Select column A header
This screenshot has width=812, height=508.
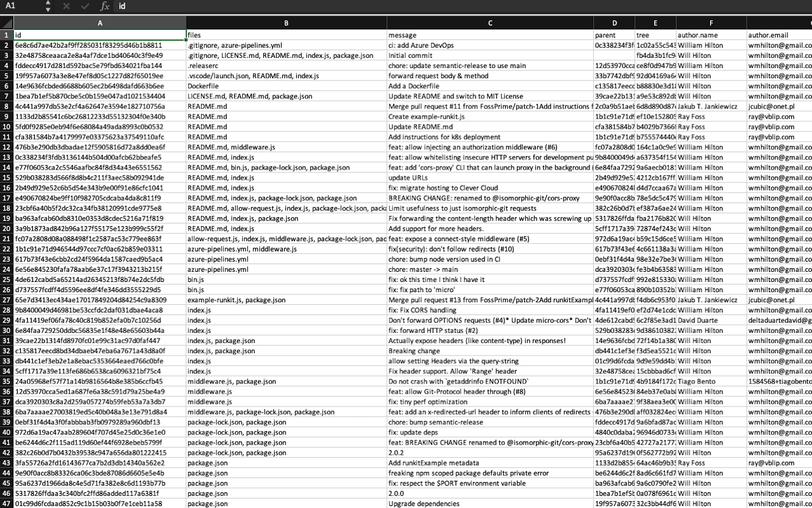click(100, 22)
